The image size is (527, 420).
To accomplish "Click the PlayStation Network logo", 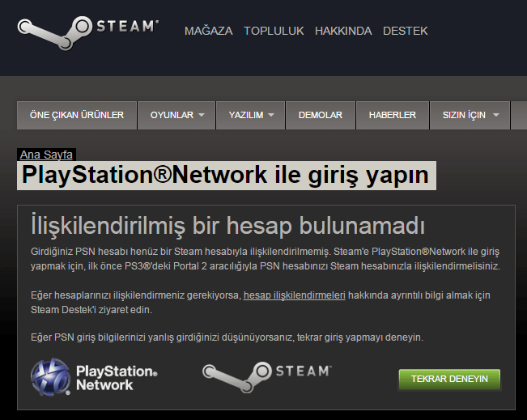I will (94, 376).
